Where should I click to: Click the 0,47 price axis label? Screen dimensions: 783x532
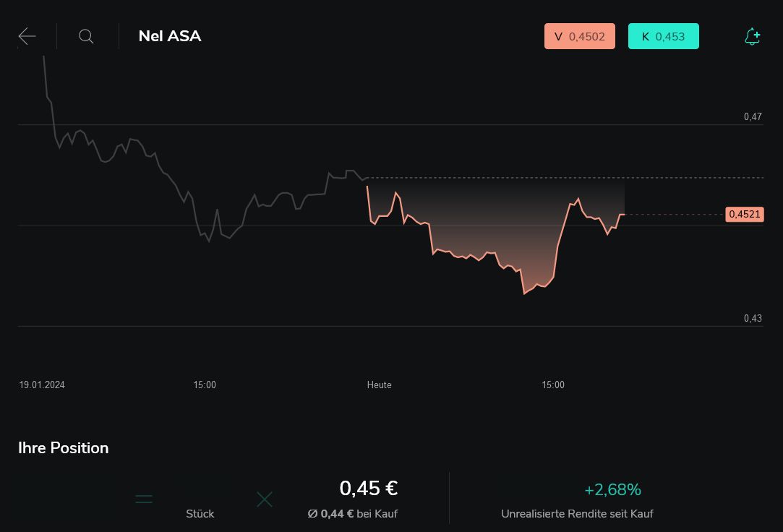click(x=753, y=116)
